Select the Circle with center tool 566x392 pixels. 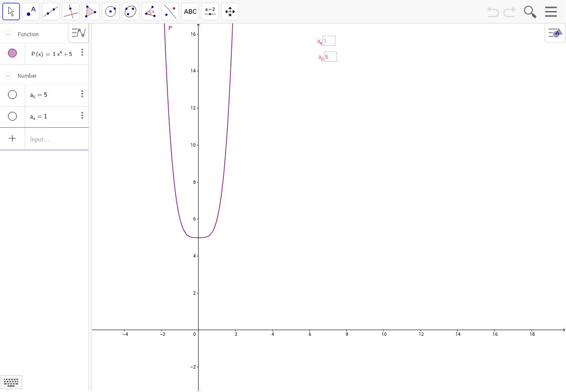pyautogui.click(x=111, y=11)
